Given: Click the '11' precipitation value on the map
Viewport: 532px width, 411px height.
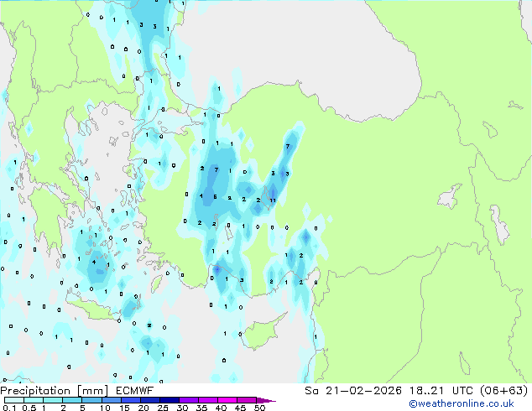Looking at the screenshot, I should click(x=273, y=200).
